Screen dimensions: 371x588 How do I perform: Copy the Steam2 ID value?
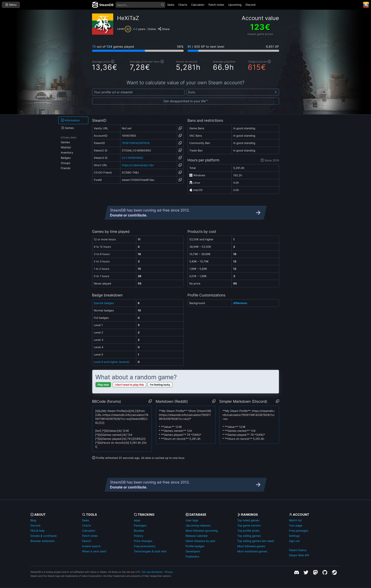[180, 150]
